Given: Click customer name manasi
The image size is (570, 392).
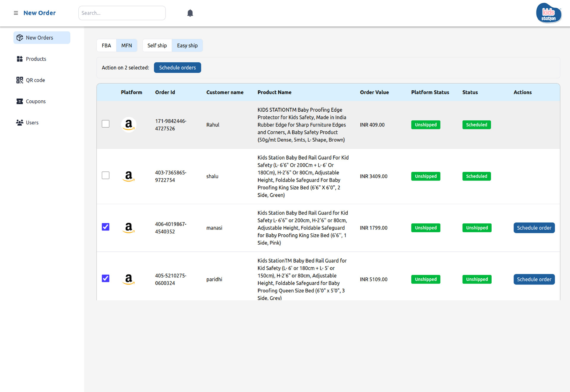Looking at the screenshot, I should 214,228.
